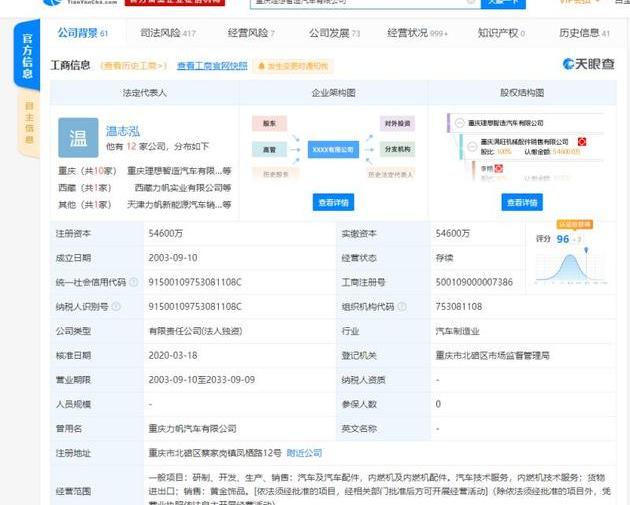Open the VIP member dropdown
Screen dimensions: 630x505
click(580, 2)
